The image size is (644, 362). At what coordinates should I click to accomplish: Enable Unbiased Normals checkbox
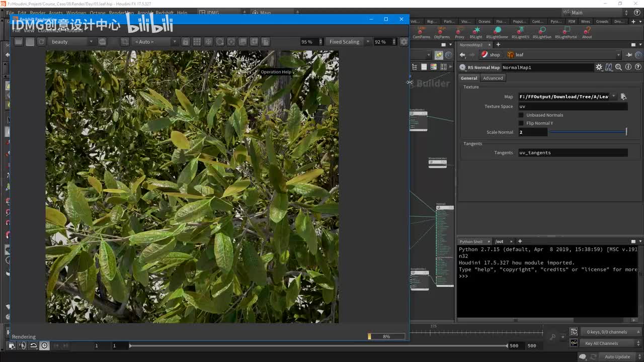pyautogui.click(x=521, y=115)
